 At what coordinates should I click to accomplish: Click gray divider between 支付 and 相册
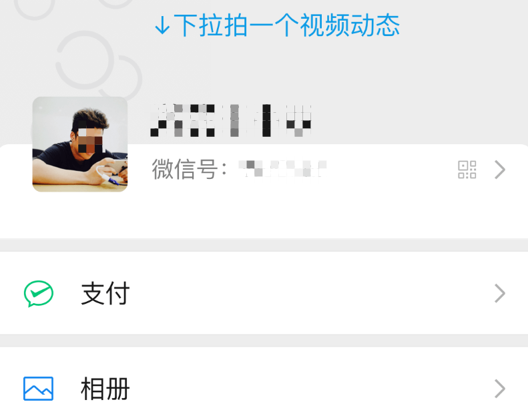pos(264,341)
